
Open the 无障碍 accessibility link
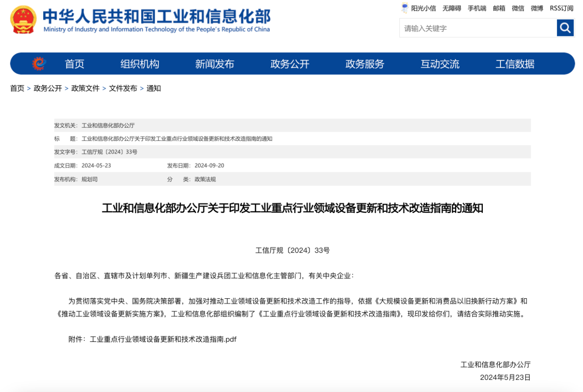[452, 8]
